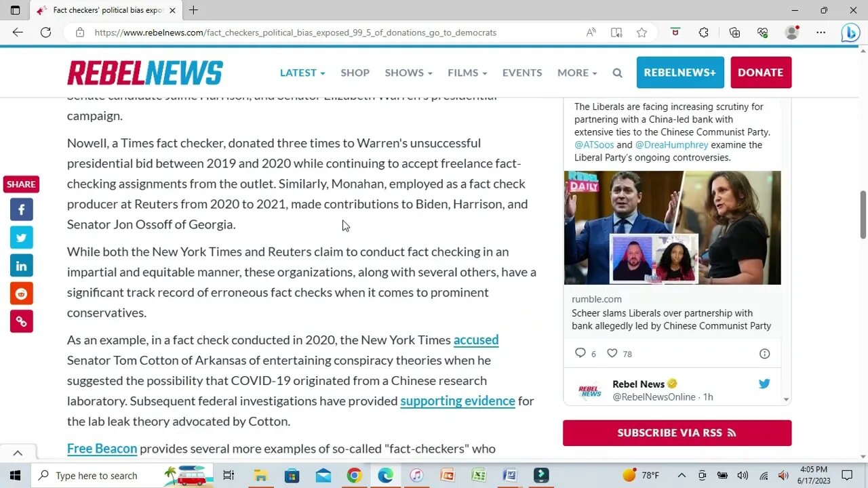The image size is (868, 488).
Task: Open Twitter bird icon in feed
Action: pyautogui.click(x=764, y=384)
